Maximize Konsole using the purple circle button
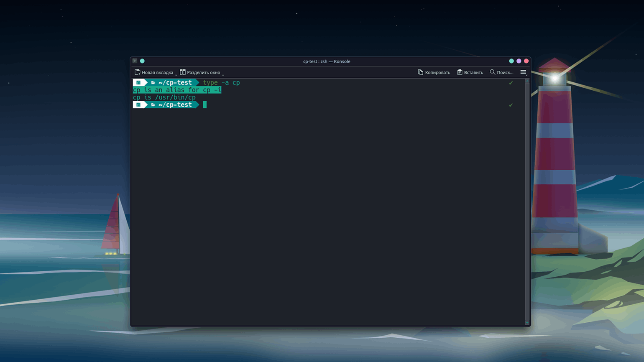 click(x=519, y=61)
